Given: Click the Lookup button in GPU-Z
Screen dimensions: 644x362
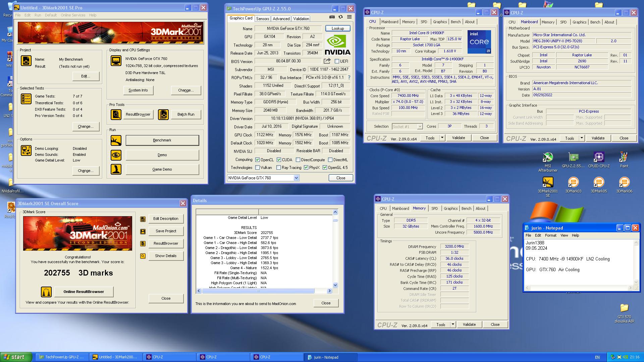Looking at the screenshot, I should click(338, 28).
